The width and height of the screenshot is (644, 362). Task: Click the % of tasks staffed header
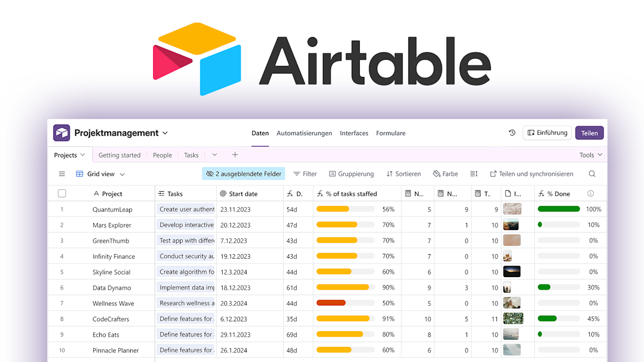(x=357, y=194)
